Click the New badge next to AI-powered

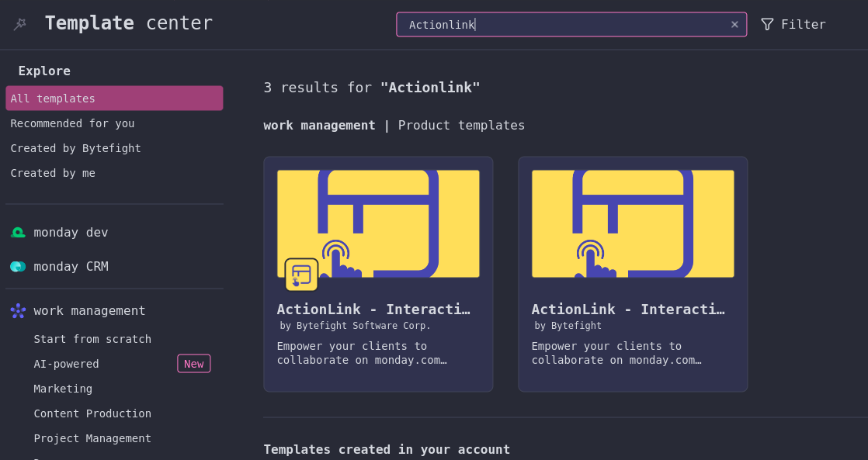point(194,364)
